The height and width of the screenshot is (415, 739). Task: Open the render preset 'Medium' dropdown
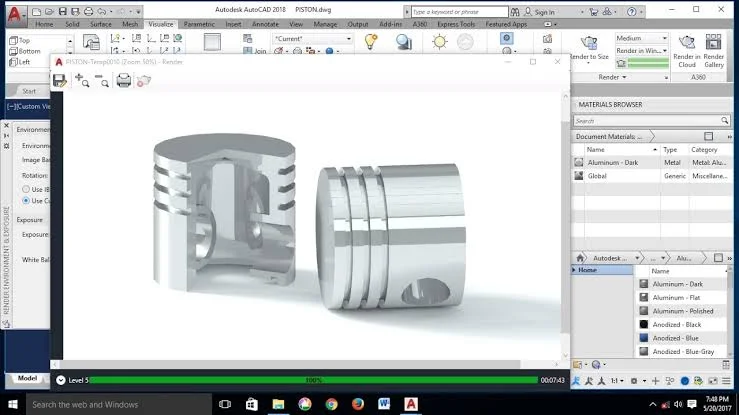tap(641, 38)
